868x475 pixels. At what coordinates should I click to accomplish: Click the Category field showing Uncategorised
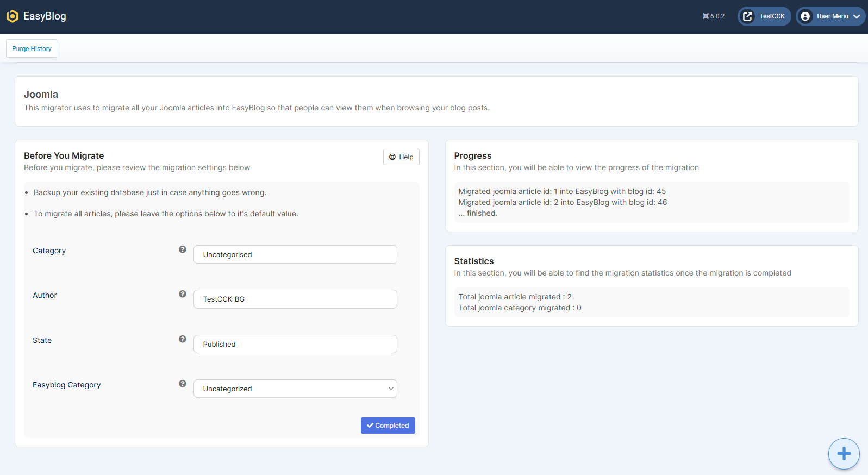295,254
